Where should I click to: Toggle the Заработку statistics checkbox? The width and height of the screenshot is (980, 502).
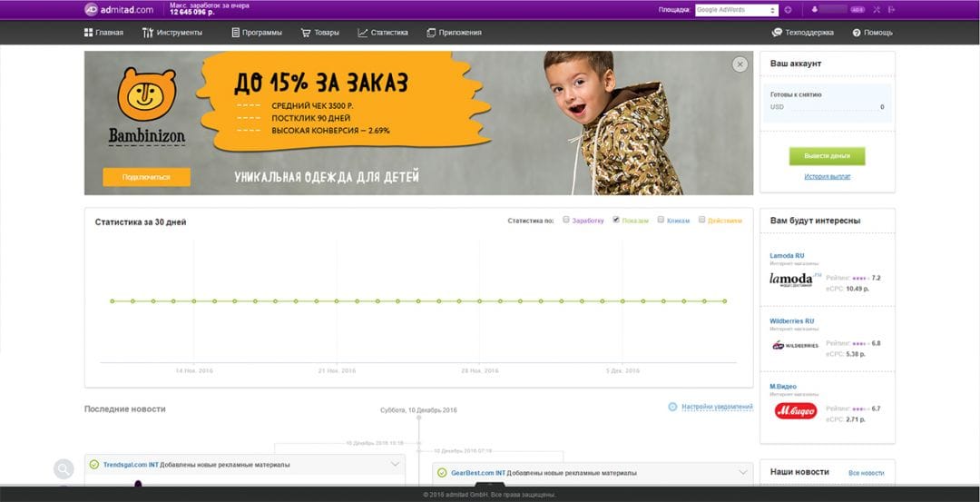point(565,220)
